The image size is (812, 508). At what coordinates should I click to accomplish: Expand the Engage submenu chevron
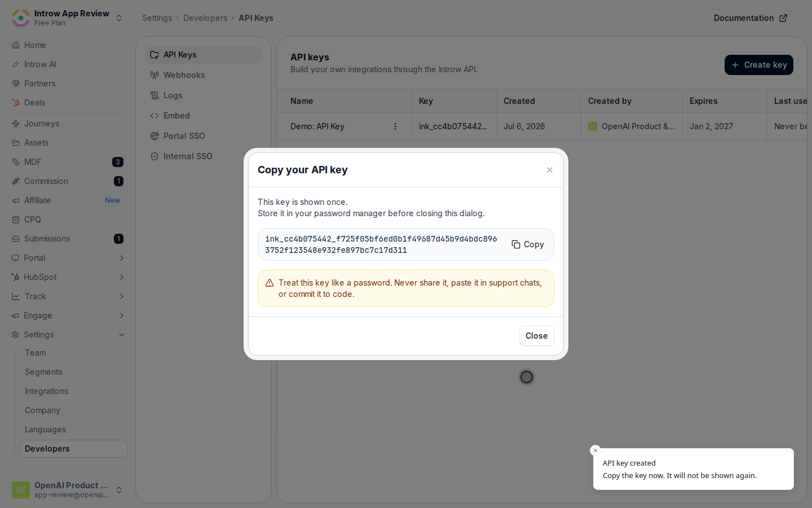[122, 316]
